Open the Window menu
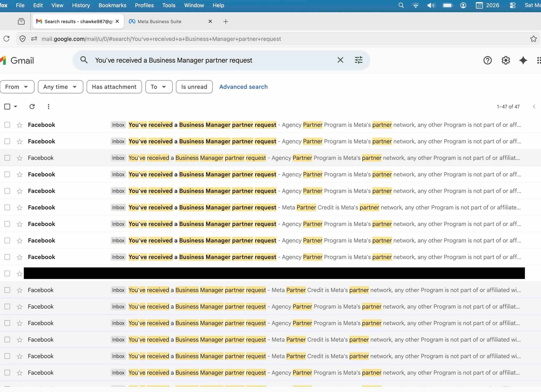 point(194,5)
